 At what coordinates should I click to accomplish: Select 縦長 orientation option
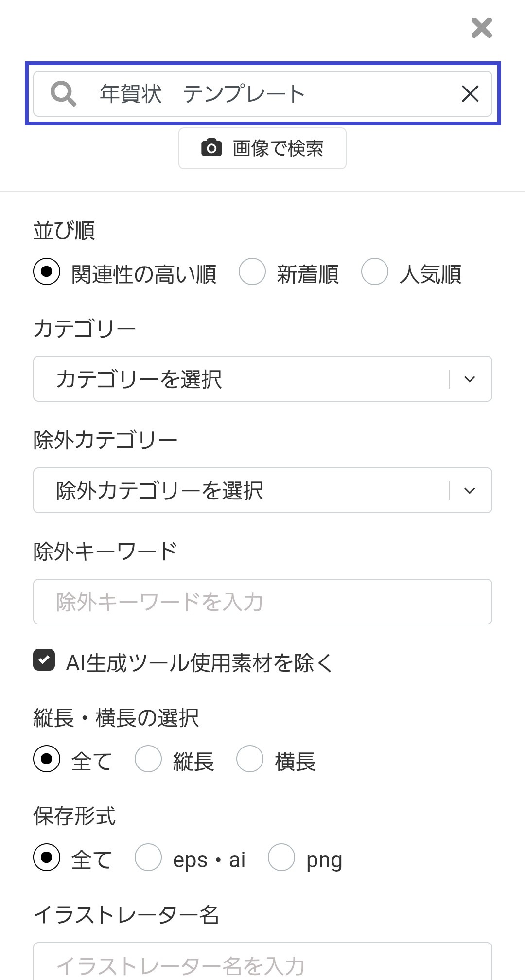148,759
